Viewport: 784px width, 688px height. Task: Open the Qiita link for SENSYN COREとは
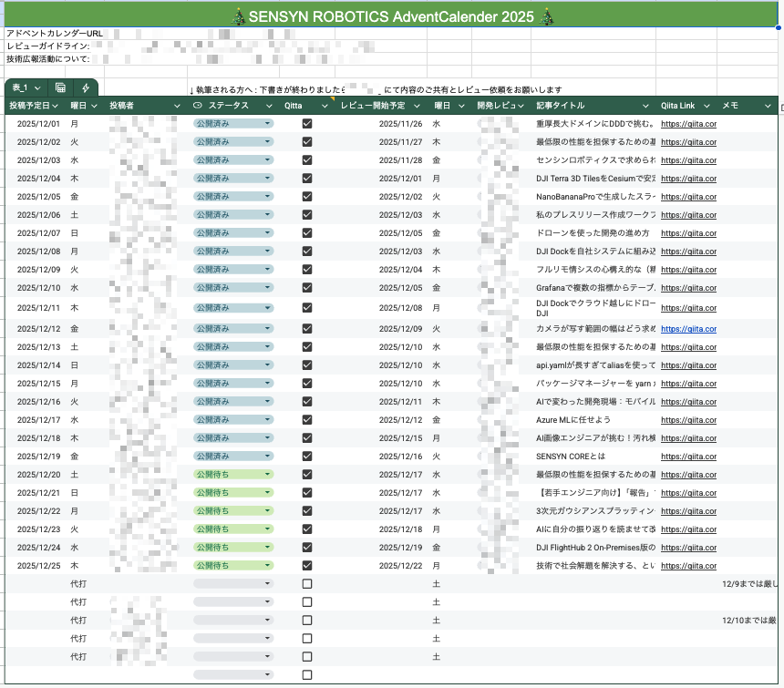(688, 457)
